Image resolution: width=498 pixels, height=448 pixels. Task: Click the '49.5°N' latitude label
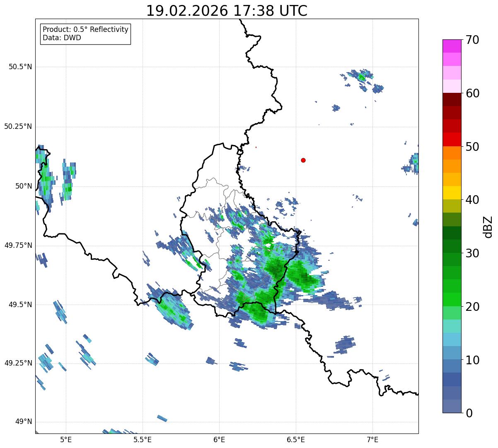click(20, 305)
